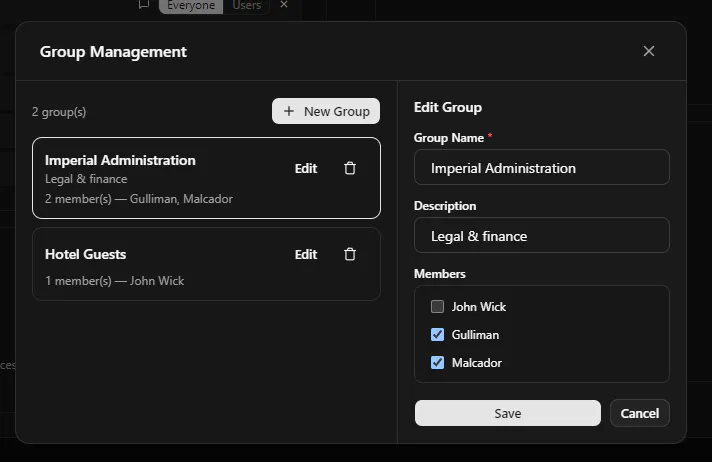The height and width of the screenshot is (462, 712).
Task: Switch to the Users tab
Action: point(247,5)
